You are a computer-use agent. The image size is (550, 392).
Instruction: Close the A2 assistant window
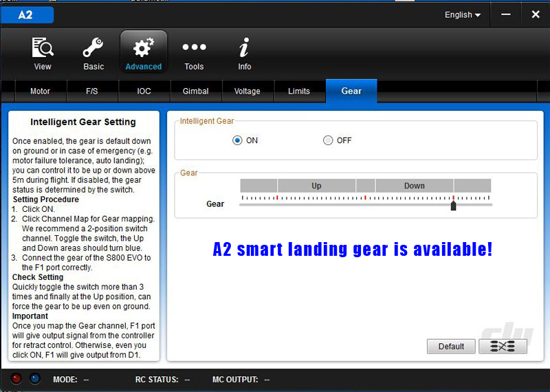point(536,14)
